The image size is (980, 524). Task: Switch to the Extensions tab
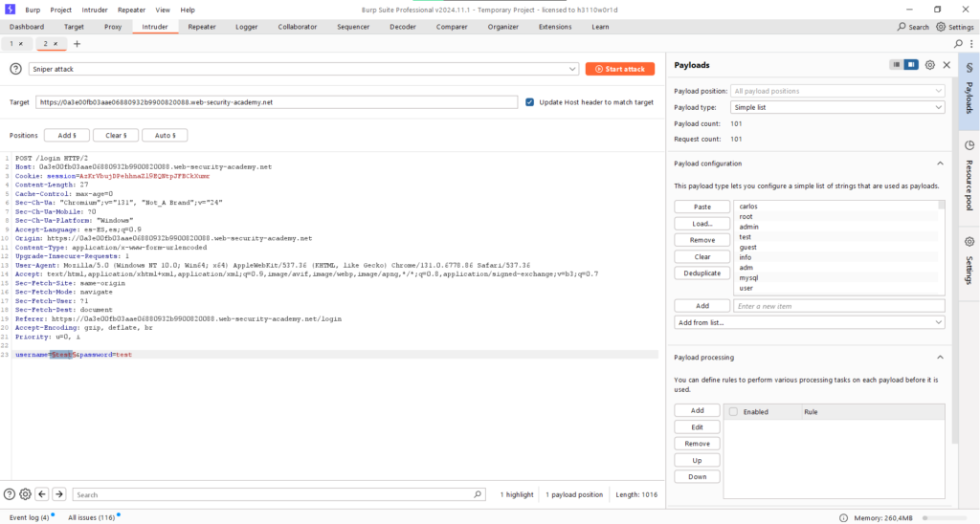555,27
